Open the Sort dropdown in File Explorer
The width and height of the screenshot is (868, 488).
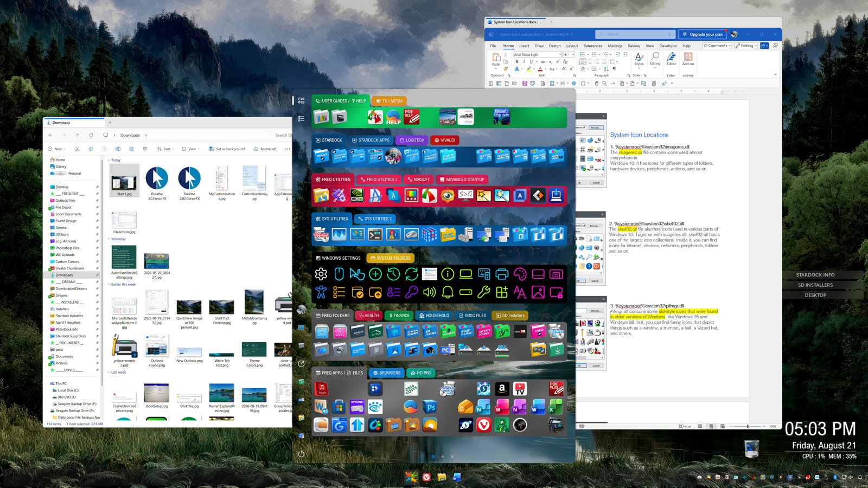165,149
